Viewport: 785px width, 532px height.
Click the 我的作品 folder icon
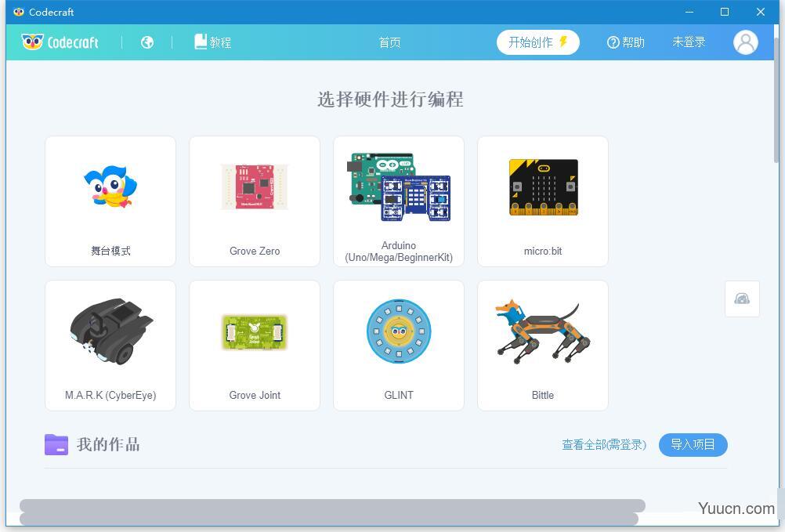click(56, 444)
